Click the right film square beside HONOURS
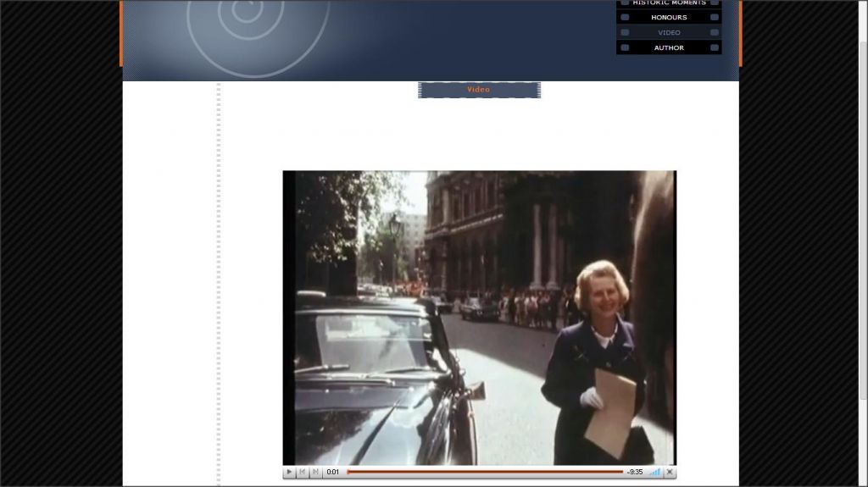868x487 pixels. point(715,17)
